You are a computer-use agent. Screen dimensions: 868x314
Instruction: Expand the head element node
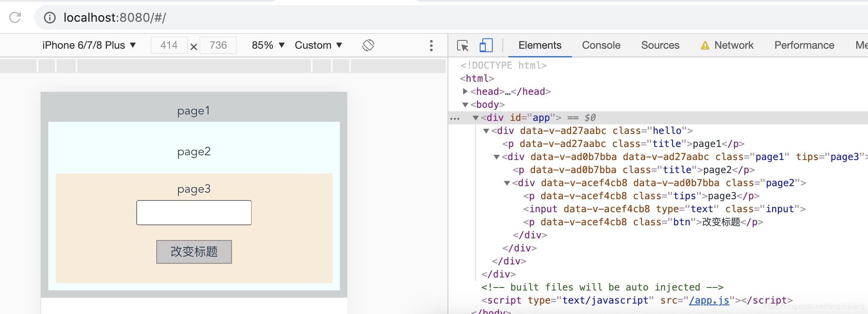465,91
